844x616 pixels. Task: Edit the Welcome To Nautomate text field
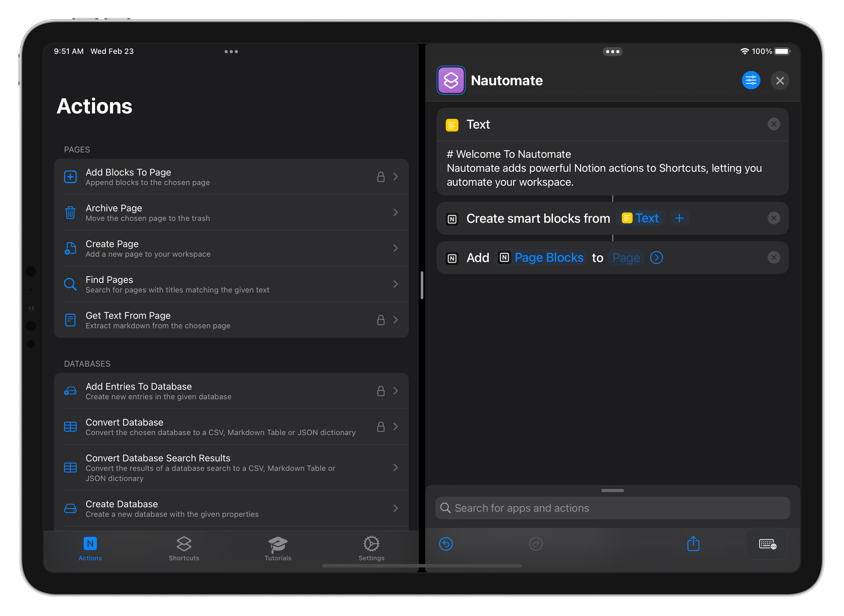pyautogui.click(x=612, y=168)
